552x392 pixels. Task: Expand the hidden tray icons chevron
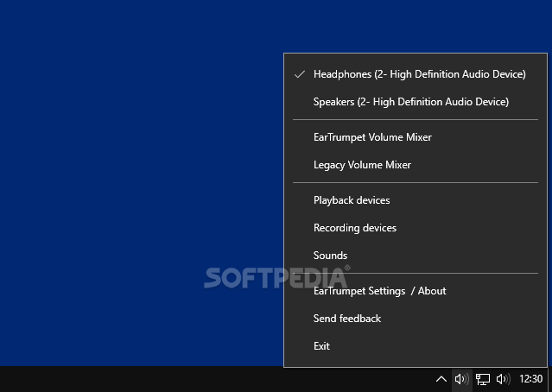[x=441, y=379]
